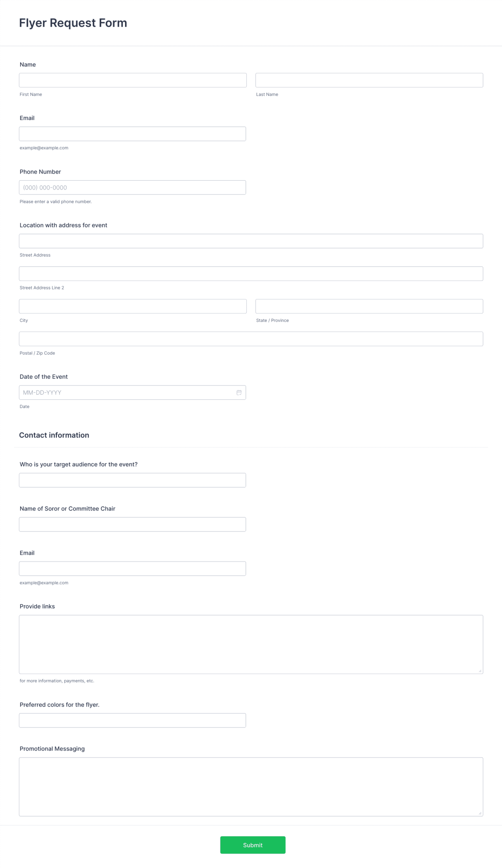Click inside the Provide links textarea
Viewport: 502px width, 868px height.
251,644
